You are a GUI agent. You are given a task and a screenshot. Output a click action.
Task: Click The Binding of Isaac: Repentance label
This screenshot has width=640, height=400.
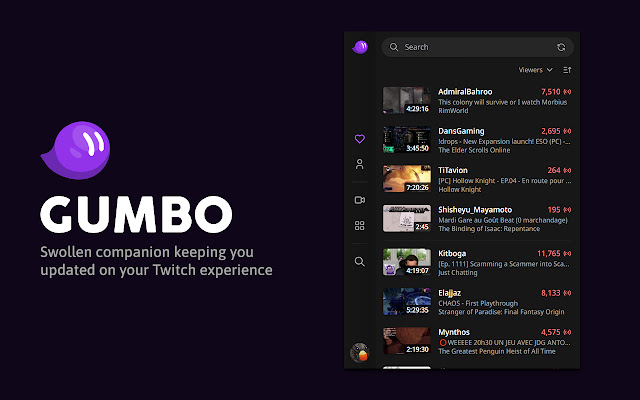[489, 229]
